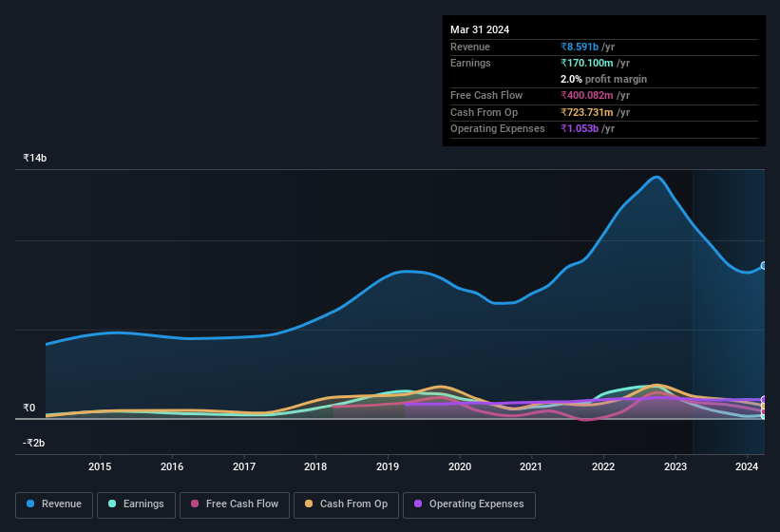Toggle the Revenue legend button
This screenshot has height=532, width=780.
point(54,504)
